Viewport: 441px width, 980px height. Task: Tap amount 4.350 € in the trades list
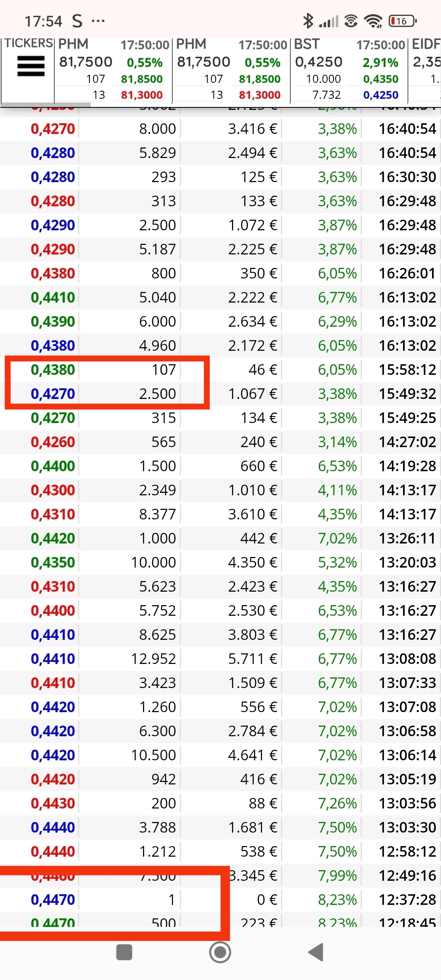(x=252, y=562)
